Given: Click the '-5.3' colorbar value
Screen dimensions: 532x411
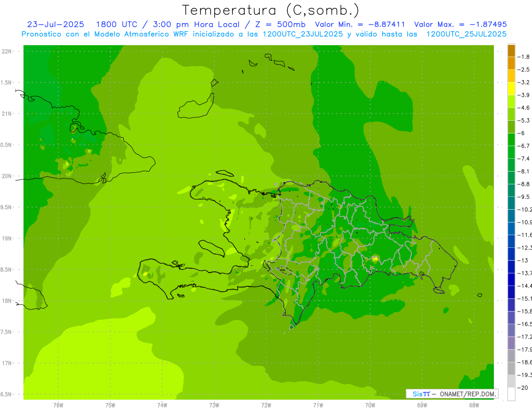Looking at the screenshot, I should point(524,121).
